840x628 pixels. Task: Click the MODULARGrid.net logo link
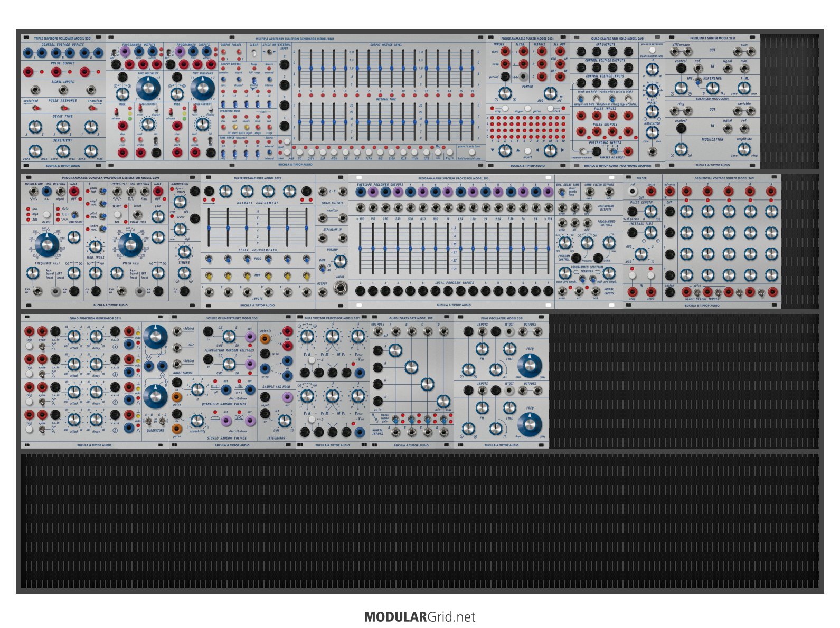click(x=420, y=616)
